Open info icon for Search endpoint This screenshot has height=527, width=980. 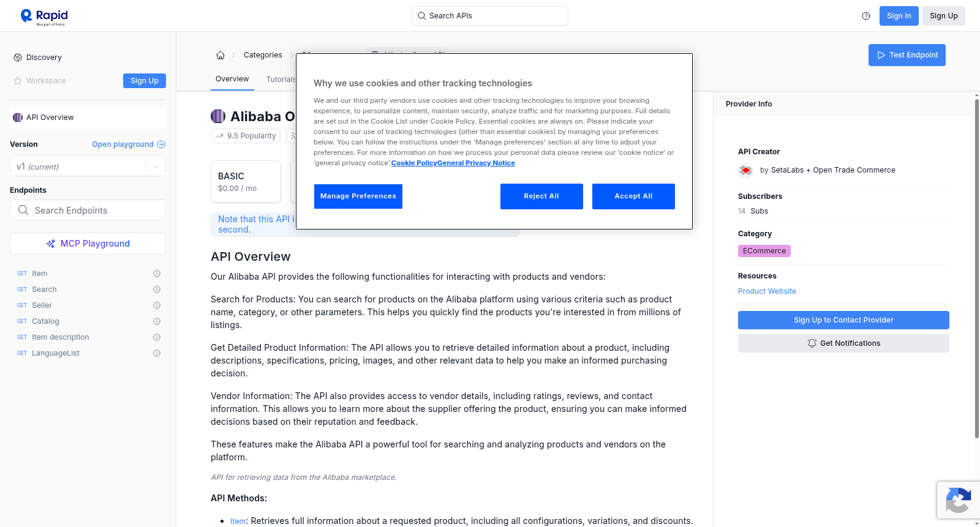[157, 290]
